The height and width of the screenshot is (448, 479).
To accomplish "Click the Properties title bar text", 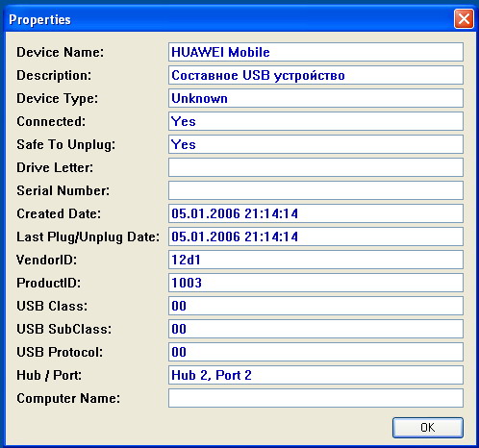I will pos(39,20).
